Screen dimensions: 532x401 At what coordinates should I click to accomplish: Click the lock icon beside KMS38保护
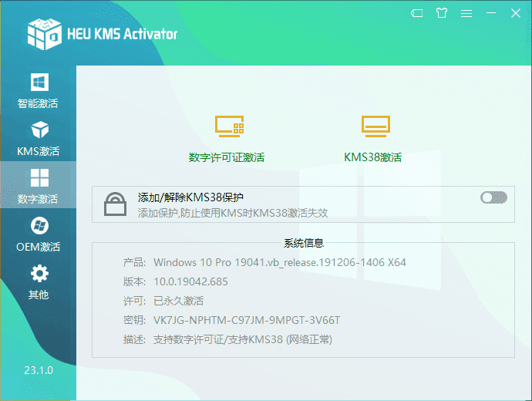tap(115, 204)
